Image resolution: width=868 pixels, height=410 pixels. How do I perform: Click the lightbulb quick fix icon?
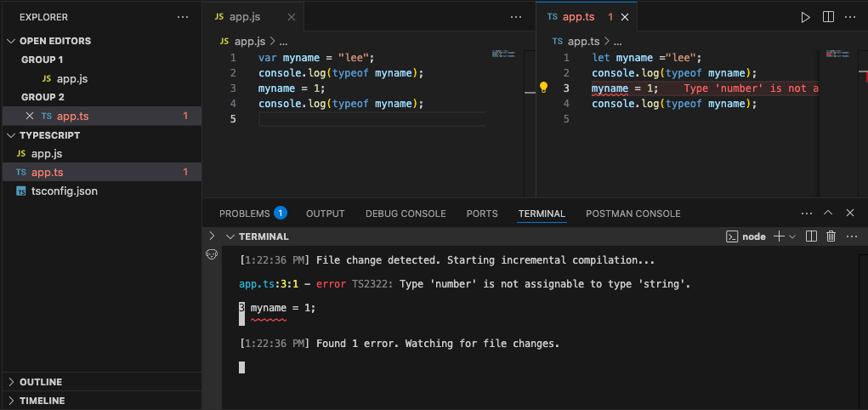(x=544, y=88)
